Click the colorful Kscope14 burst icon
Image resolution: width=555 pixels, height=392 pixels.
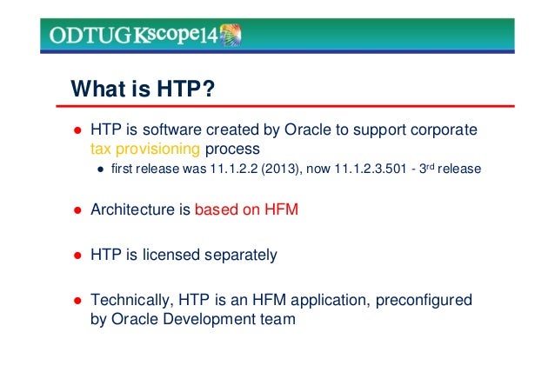(x=231, y=35)
